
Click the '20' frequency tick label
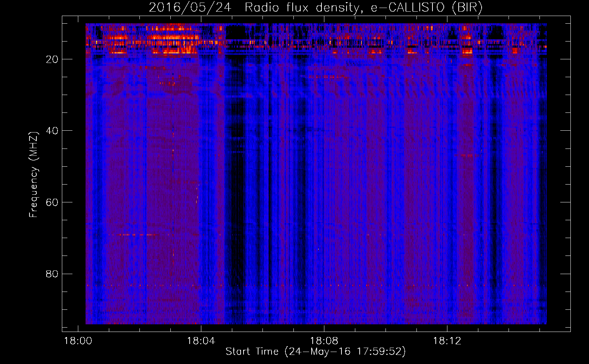click(52, 59)
